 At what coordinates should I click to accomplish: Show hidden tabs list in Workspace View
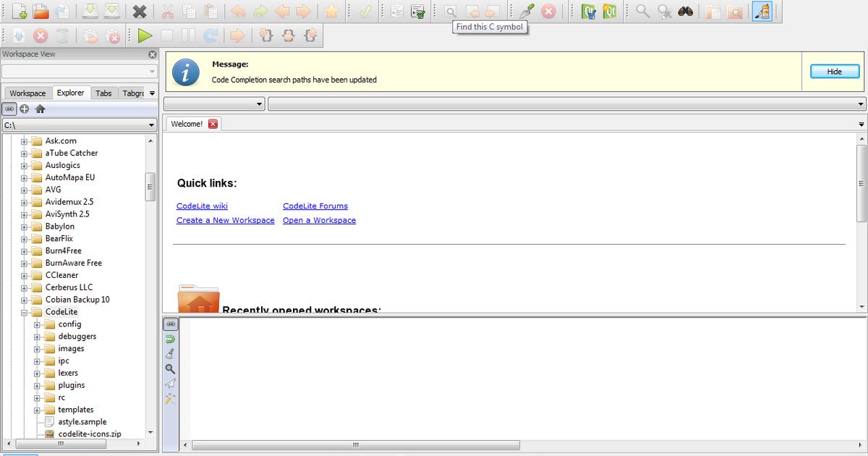[152, 93]
